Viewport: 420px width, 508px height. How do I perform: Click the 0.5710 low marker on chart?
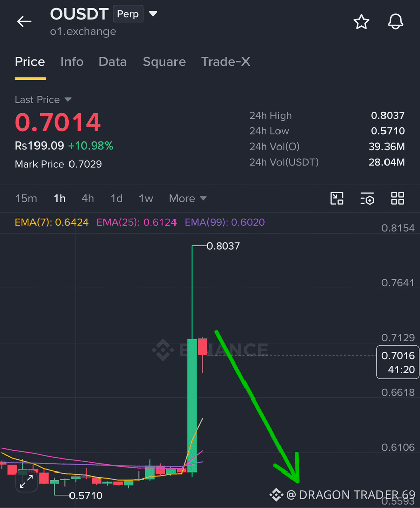tap(86, 496)
